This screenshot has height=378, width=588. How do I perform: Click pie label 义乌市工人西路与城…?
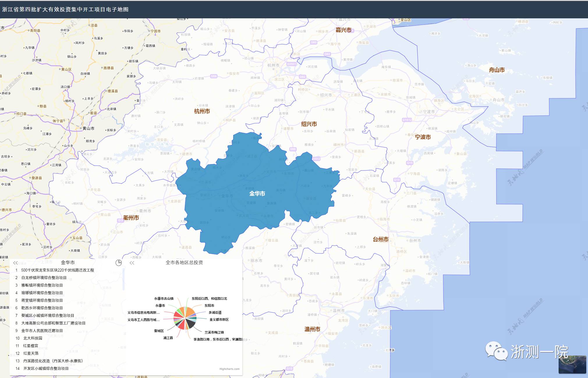(x=144, y=320)
